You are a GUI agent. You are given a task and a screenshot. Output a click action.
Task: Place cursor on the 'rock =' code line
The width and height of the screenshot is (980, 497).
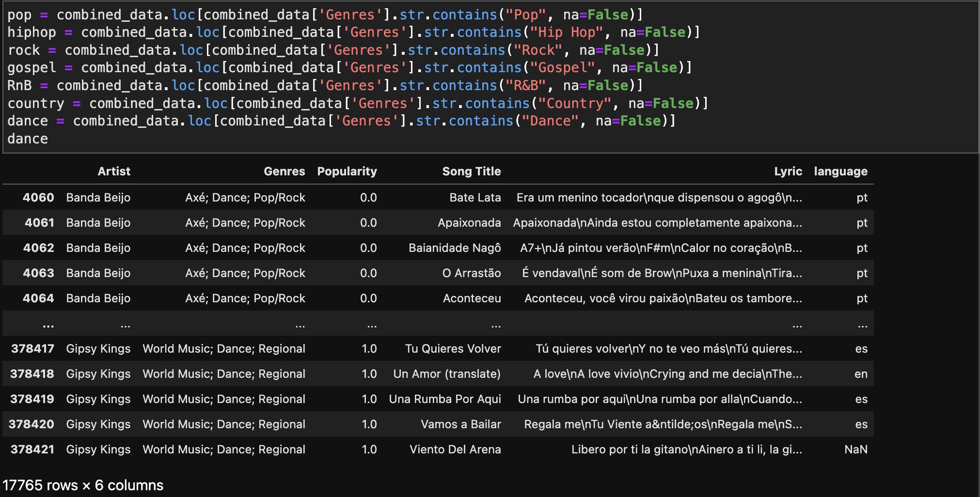pyautogui.click(x=333, y=50)
